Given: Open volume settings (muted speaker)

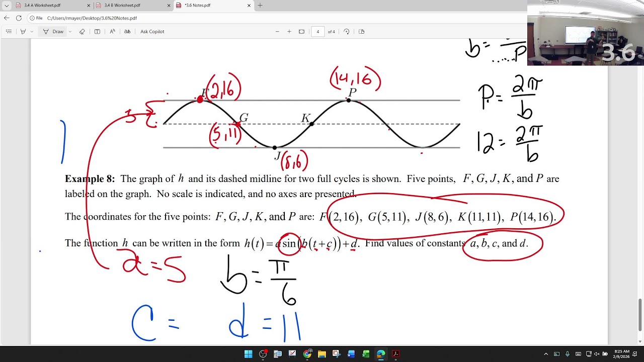Looking at the screenshot, I should 597,354.
